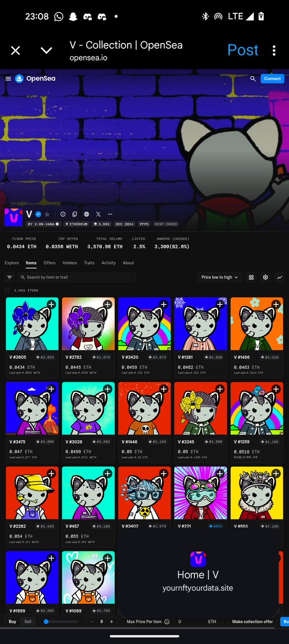Open the chart analytics icon
Image resolution: width=289 pixels, height=644 pixels.
[x=279, y=277]
